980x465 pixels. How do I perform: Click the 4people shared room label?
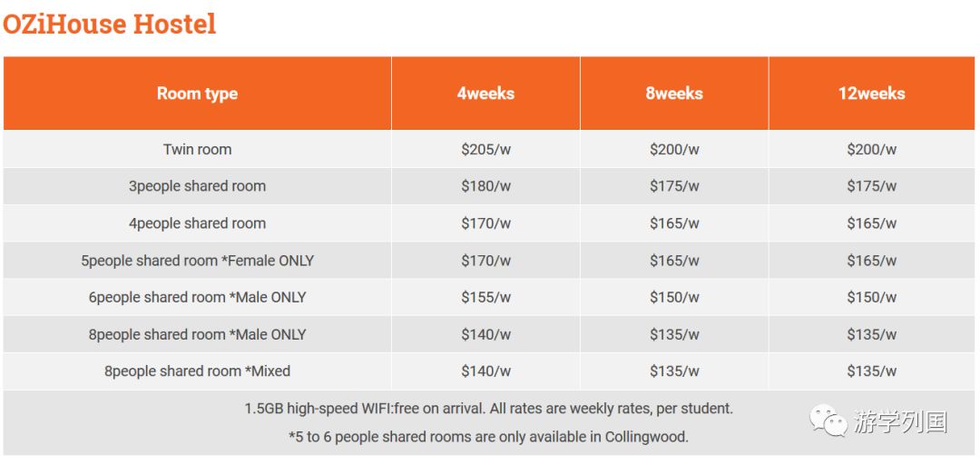pos(198,223)
